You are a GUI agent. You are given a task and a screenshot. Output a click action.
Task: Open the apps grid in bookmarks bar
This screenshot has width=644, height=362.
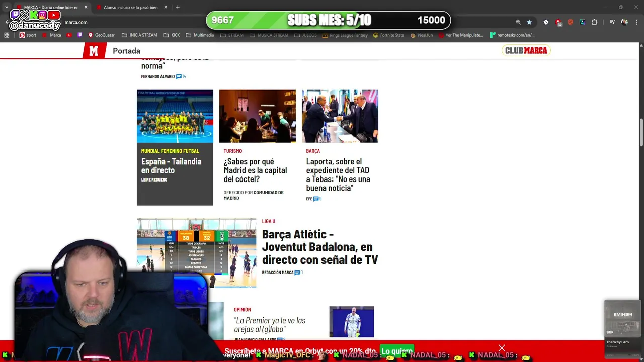(x=7, y=35)
